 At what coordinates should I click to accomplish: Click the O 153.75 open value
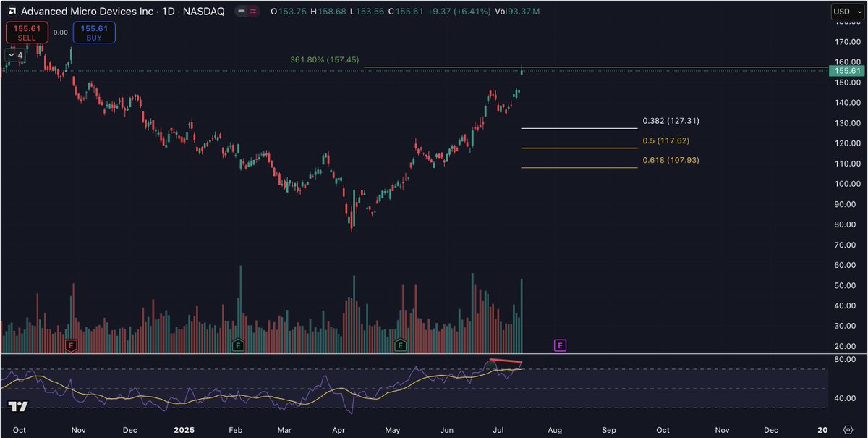(289, 12)
